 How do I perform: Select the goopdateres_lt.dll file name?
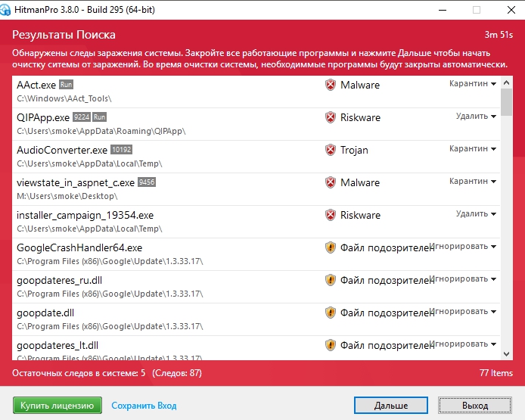click(57, 345)
